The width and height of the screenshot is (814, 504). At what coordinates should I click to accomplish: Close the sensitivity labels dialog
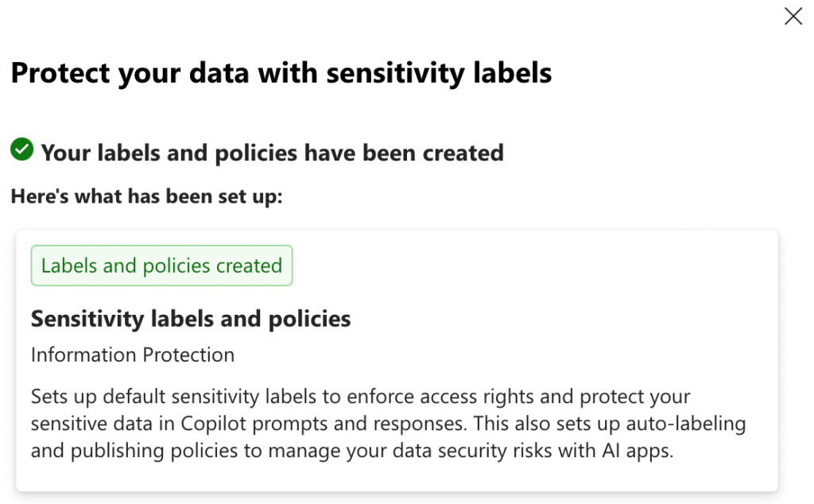tap(793, 17)
